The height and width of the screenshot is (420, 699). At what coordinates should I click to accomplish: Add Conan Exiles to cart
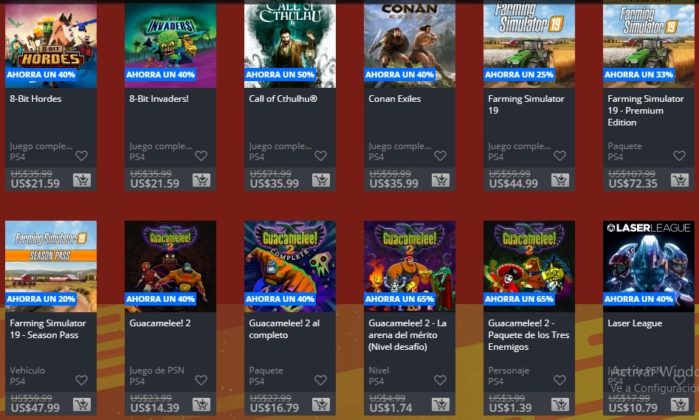coord(440,180)
